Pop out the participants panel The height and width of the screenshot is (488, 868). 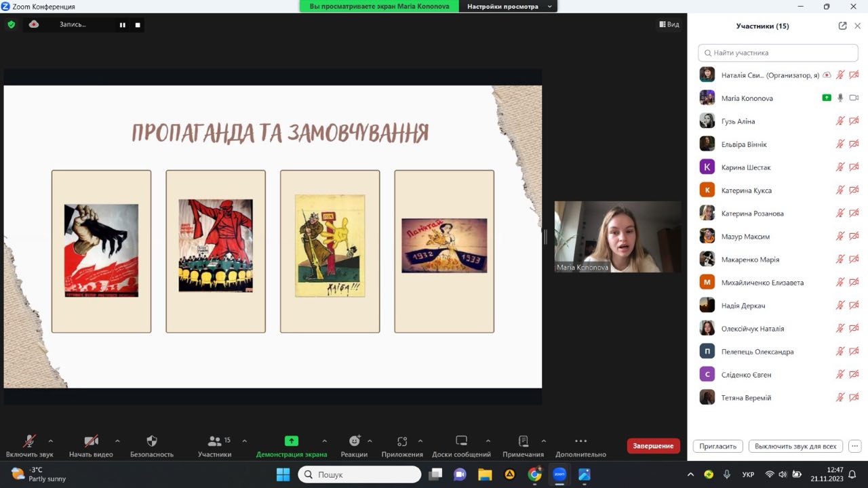[x=842, y=26]
